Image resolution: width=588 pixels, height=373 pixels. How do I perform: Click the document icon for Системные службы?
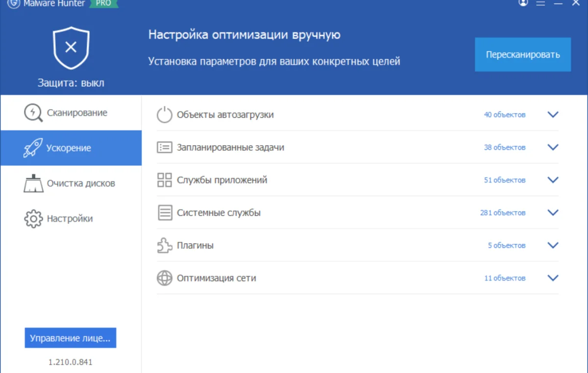tap(164, 213)
